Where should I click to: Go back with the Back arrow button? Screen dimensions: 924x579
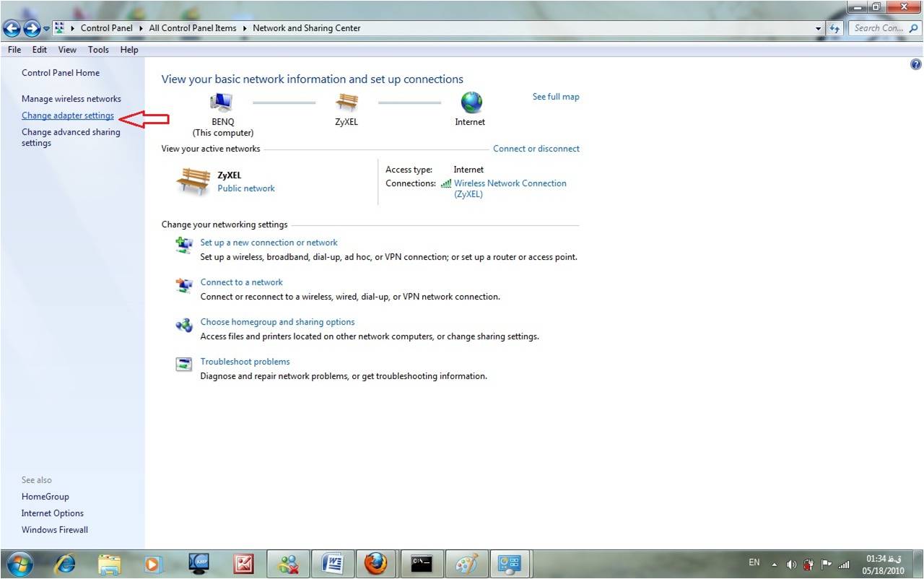click(12, 29)
